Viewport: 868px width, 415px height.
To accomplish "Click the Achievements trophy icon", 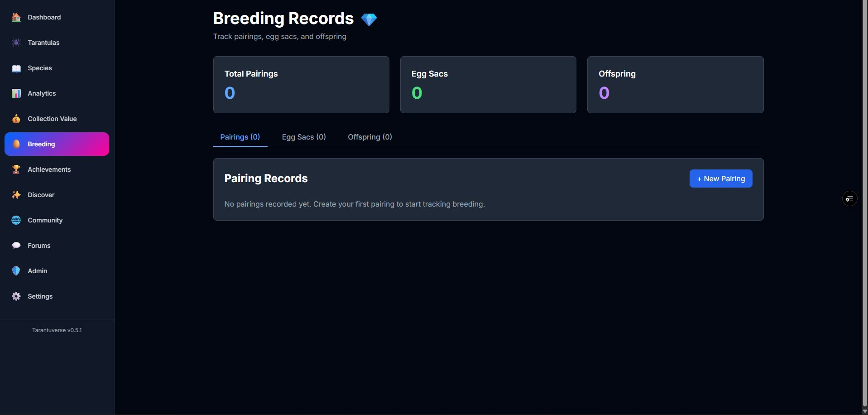I will coord(16,169).
